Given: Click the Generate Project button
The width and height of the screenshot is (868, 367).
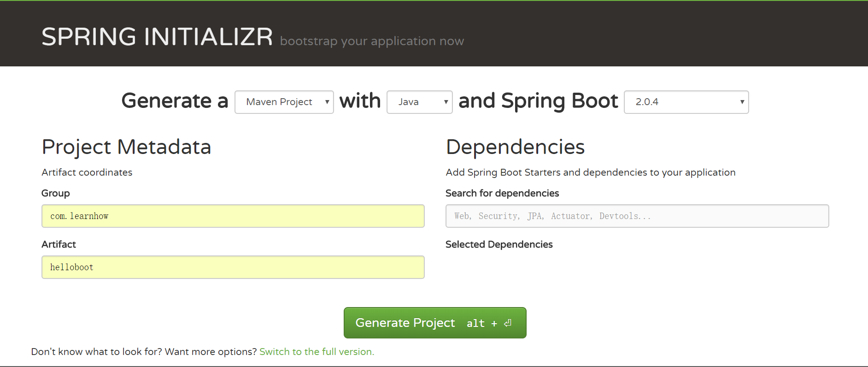Looking at the screenshot, I should point(405,323).
